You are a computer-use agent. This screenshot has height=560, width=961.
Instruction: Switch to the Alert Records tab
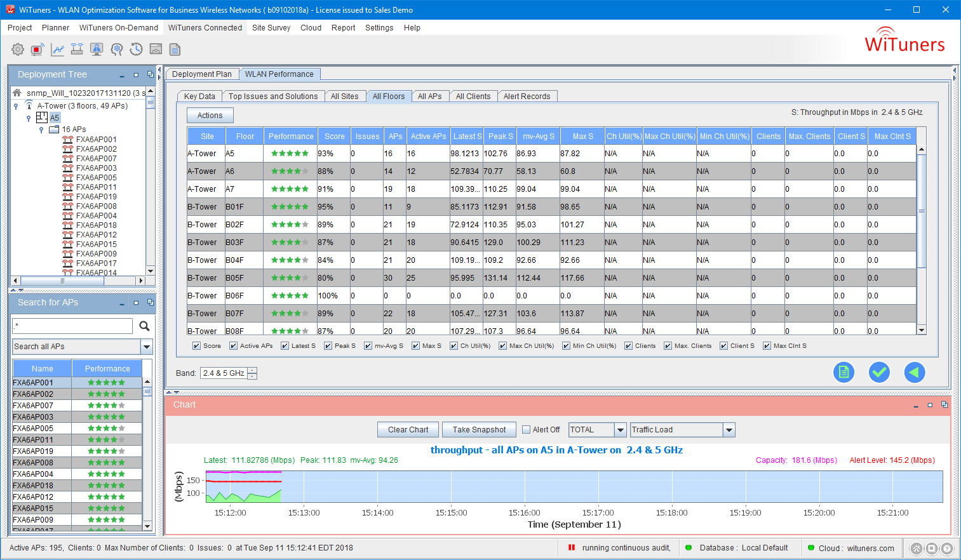(527, 97)
